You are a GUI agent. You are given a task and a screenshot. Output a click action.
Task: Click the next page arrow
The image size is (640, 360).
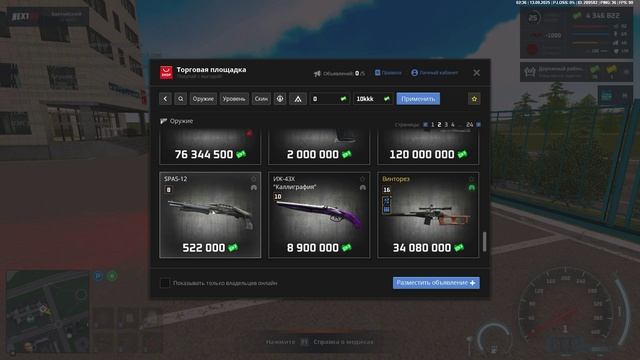pyautogui.click(x=478, y=124)
